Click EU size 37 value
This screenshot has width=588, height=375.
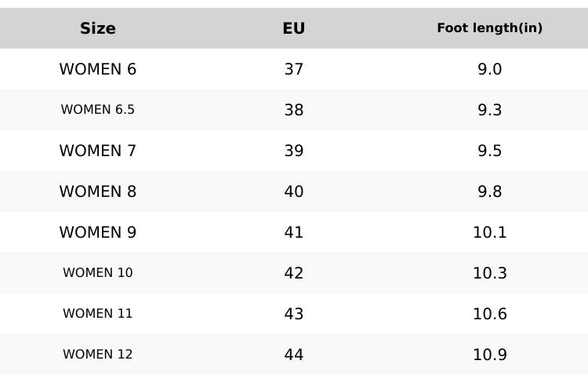click(x=293, y=69)
